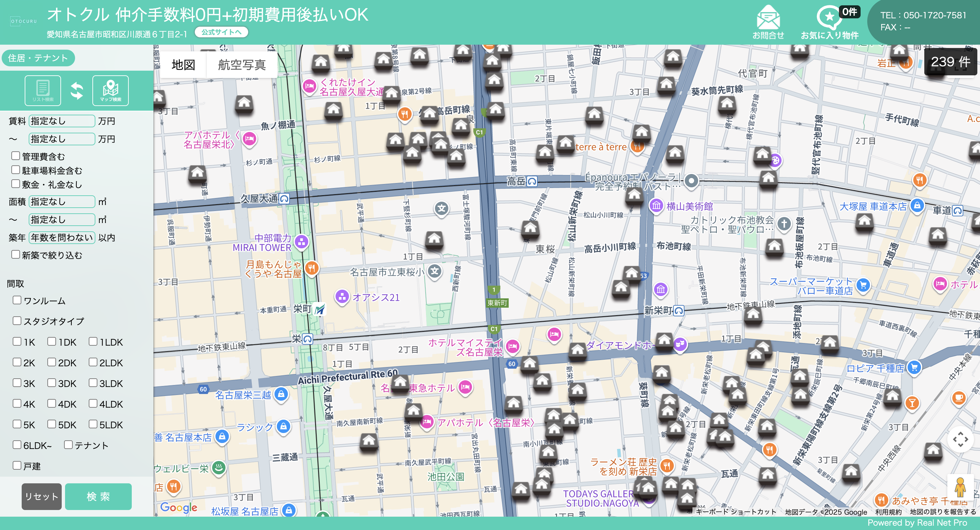Click the 車道 subway station icon
The height and width of the screenshot is (530, 980).
tap(958, 210)
